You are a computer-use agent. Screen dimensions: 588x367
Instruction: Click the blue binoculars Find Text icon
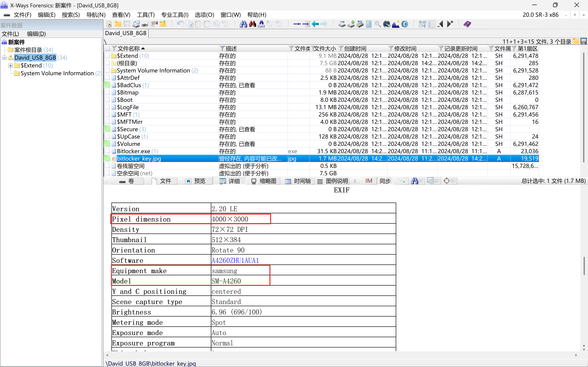(243, 24)
